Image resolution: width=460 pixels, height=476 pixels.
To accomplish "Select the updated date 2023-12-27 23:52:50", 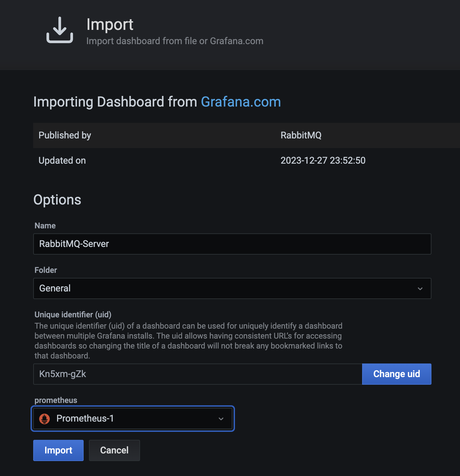I will (323, 161).
